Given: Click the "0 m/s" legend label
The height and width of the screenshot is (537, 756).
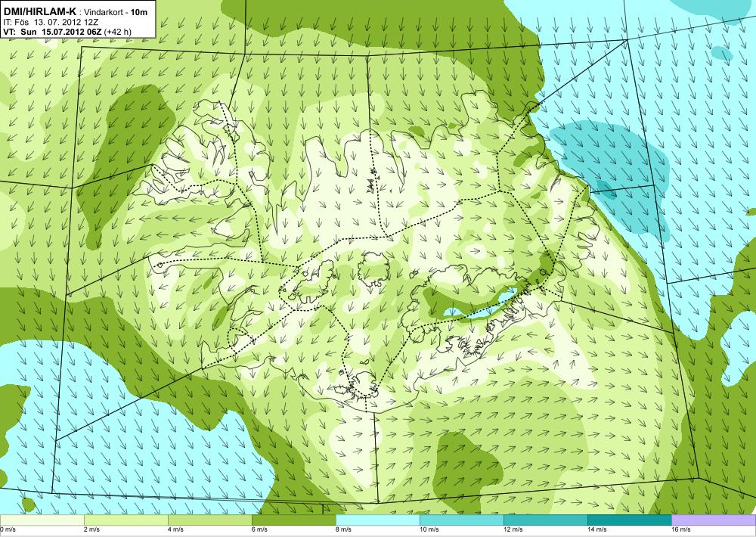Looking at the screenshot, I should tap(8, 529).
